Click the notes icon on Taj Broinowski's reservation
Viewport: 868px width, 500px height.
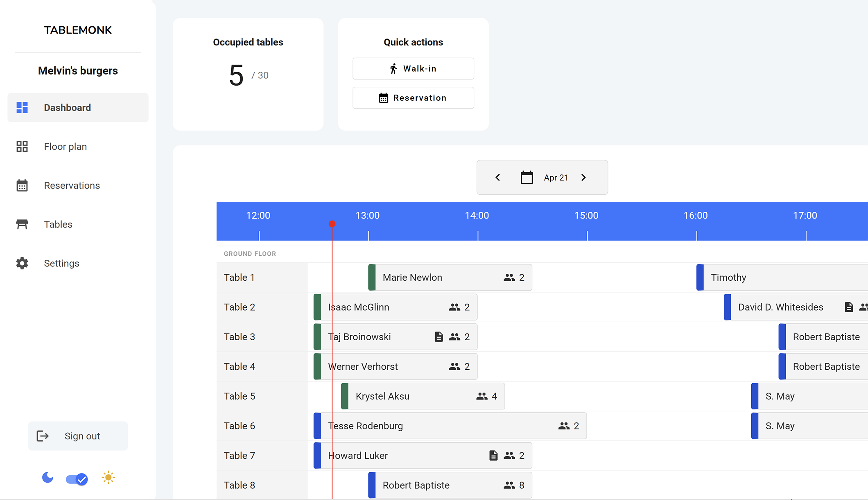pyautogui.click(x=439, y=336)
